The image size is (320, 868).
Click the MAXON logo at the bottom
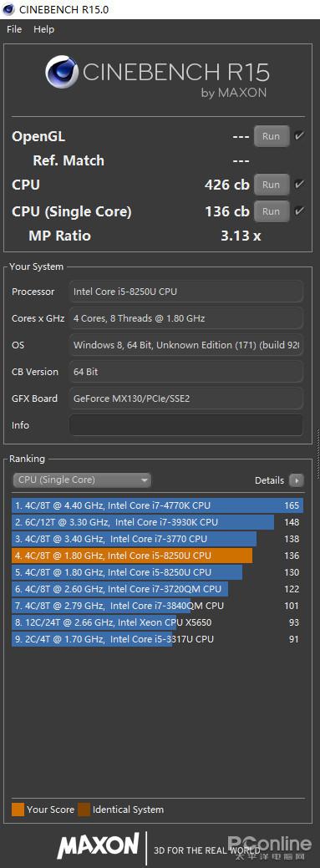tap(98, 845)
